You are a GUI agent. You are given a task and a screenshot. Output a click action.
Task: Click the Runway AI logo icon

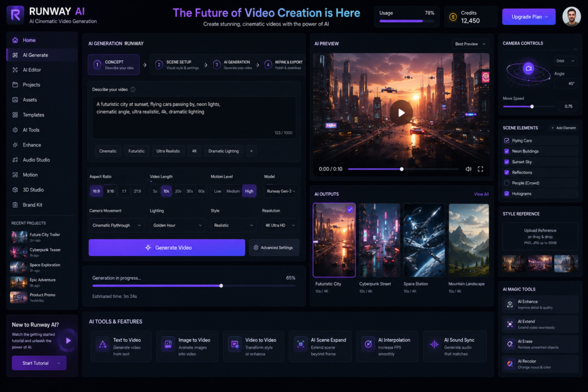[16, 15]
